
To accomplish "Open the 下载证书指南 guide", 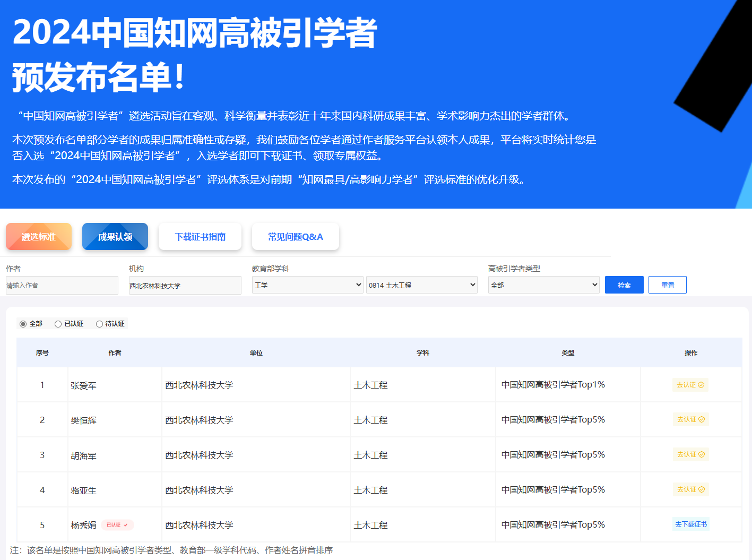I will (200, 237).
